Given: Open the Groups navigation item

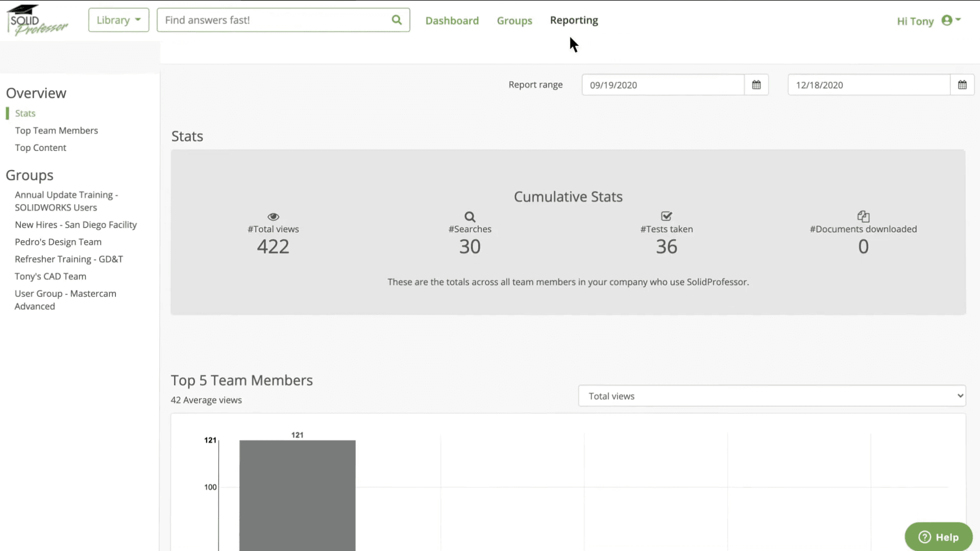Looking at the screenshot, I should click(514, 20).
